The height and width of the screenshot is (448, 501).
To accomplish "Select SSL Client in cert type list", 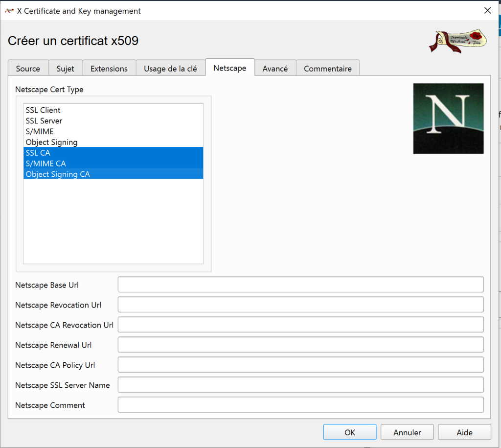I will tap(44, 110).
